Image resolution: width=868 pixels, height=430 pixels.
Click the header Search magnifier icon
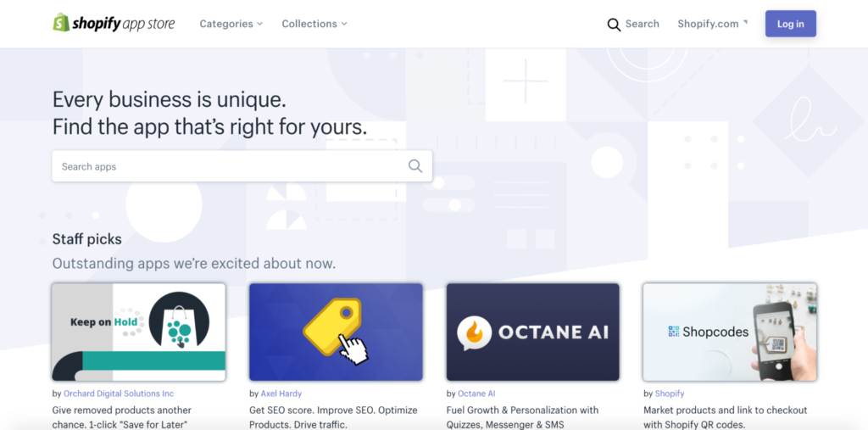coord(614,25)
